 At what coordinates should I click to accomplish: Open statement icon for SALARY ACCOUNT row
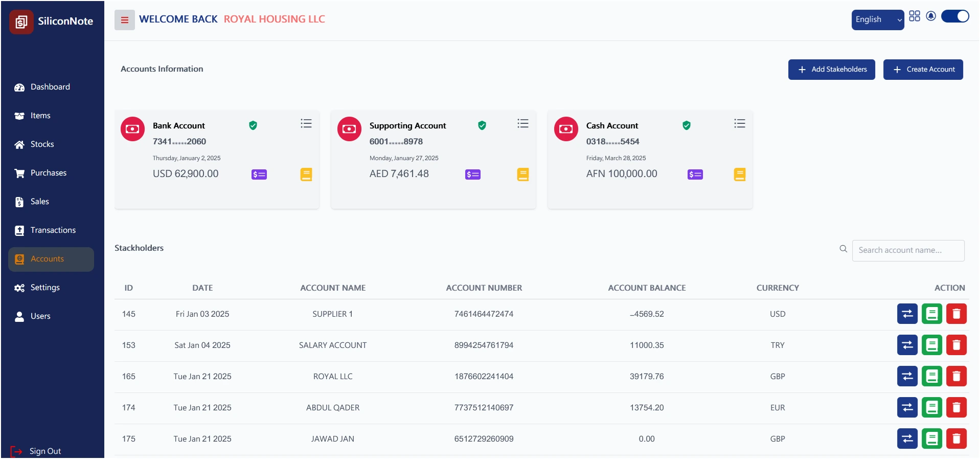[x=931, y=345]
